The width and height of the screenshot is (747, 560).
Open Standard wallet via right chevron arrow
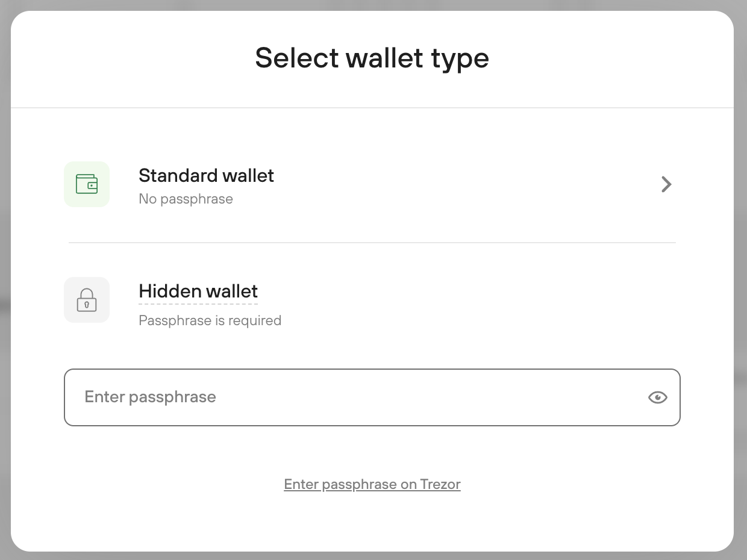(x=666, y=184)
